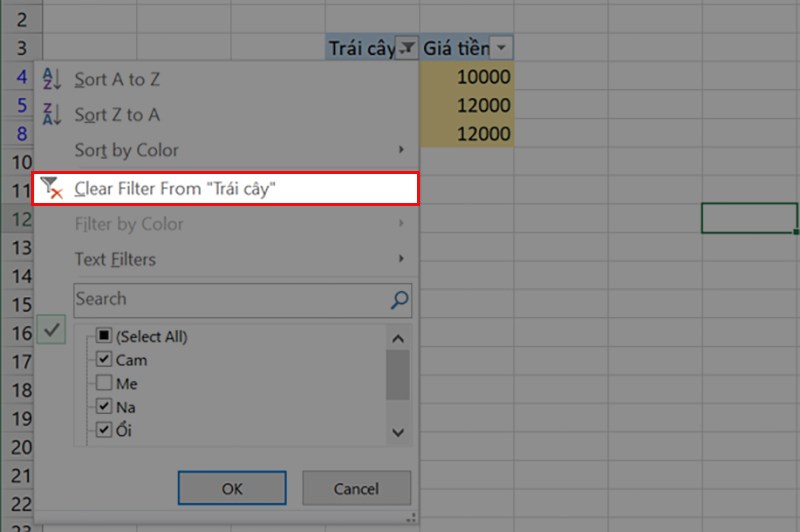Screen dimensions: 800x532
Task: Click the filter list scrollbar down arrow
Action: 398,433
